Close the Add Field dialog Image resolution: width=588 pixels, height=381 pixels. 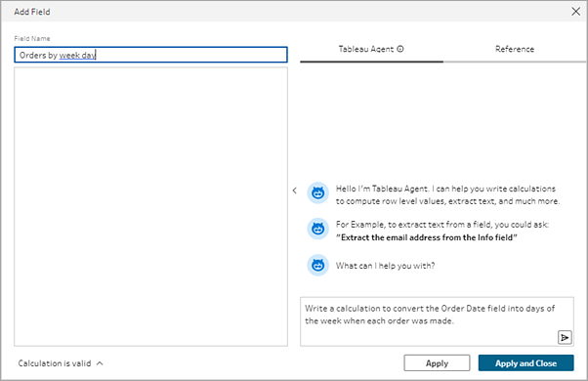tap(575, 12)
